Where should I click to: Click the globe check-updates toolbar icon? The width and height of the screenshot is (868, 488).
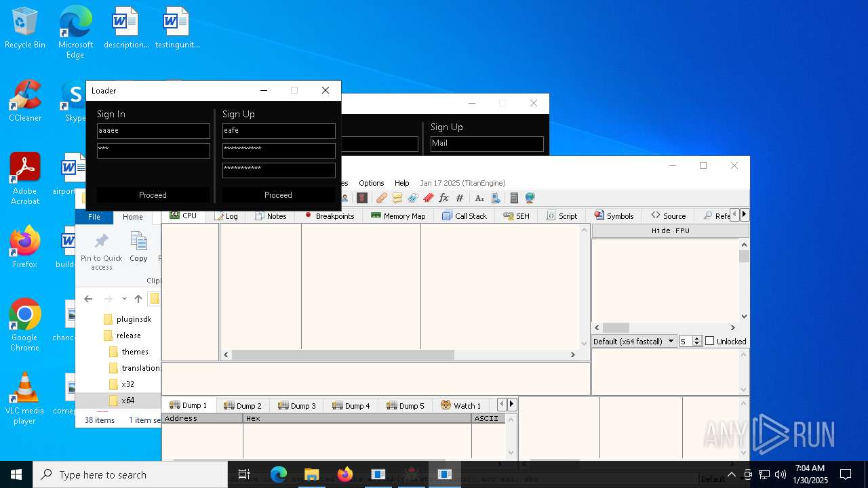tap(530, 198)
